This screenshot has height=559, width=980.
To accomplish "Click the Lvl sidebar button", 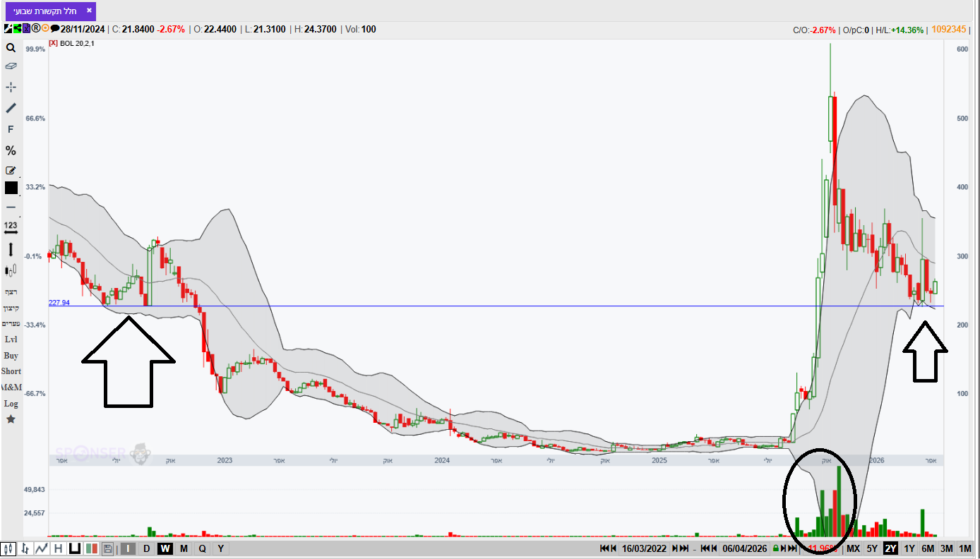I will pos(11,339).
